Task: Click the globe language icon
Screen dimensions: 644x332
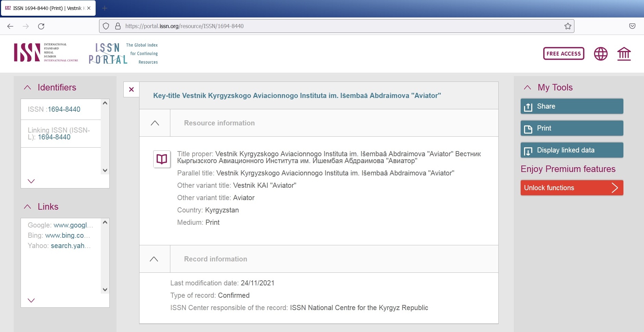Action: point(600,54)
